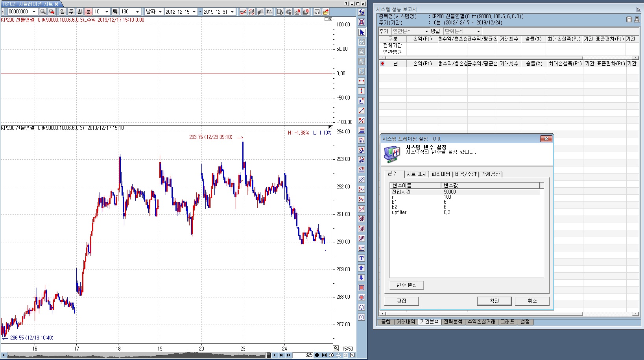This screenshot has height=360, width=644.
Task: Click the zoom in plus icon below the chart
Action: [x=331, y=355]
